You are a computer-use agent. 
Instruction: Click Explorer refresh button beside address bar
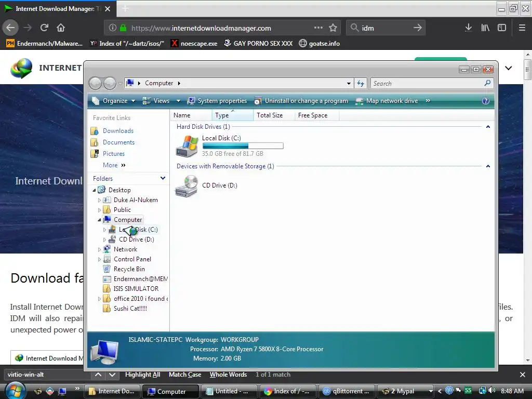361,83
